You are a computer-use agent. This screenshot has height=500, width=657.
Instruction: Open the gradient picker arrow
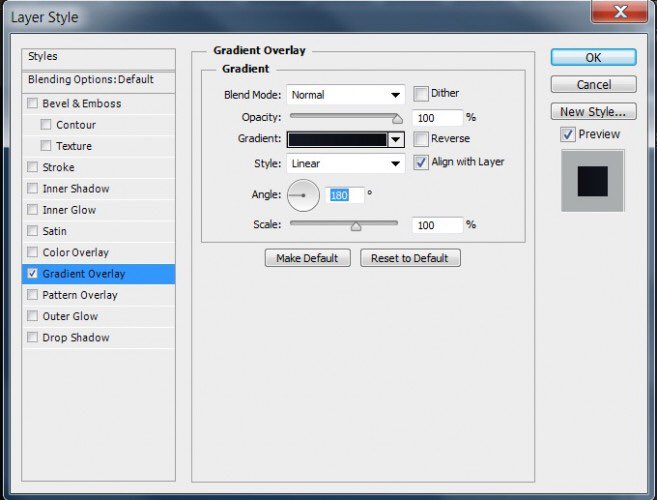pyautogui.click(x=396, y=140)
